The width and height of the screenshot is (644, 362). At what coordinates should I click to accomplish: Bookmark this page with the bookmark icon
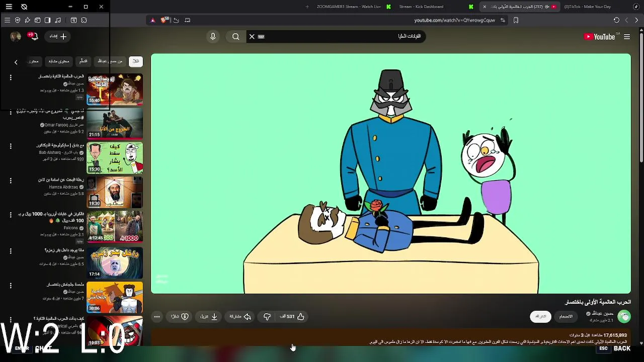(x=516, y=20)
